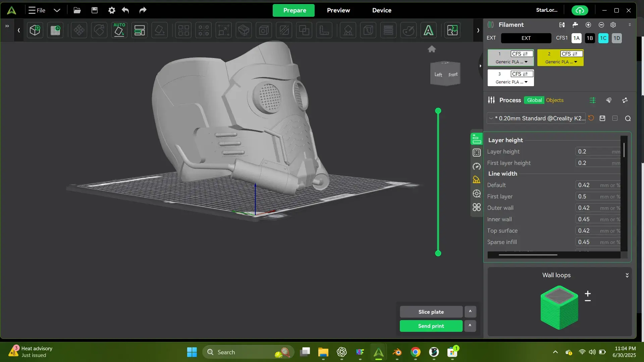Select the cyan 1C CFS slot swatch

603,38
